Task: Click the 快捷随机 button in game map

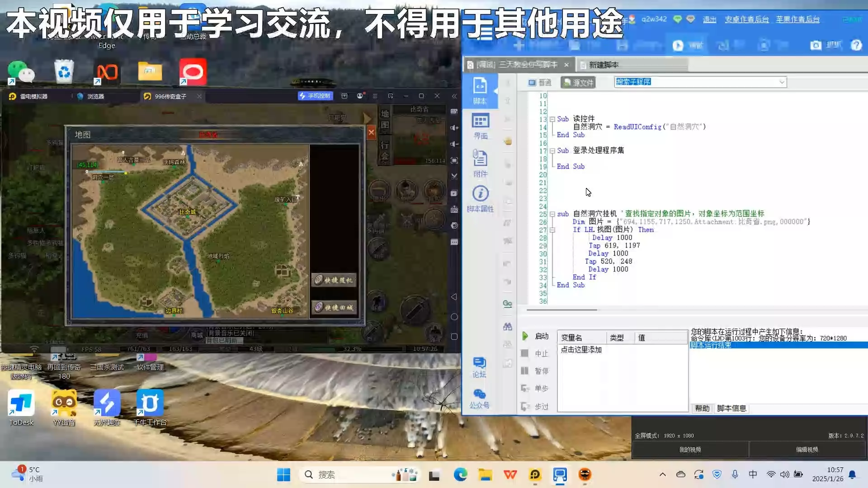Action: tap(334, 280)
